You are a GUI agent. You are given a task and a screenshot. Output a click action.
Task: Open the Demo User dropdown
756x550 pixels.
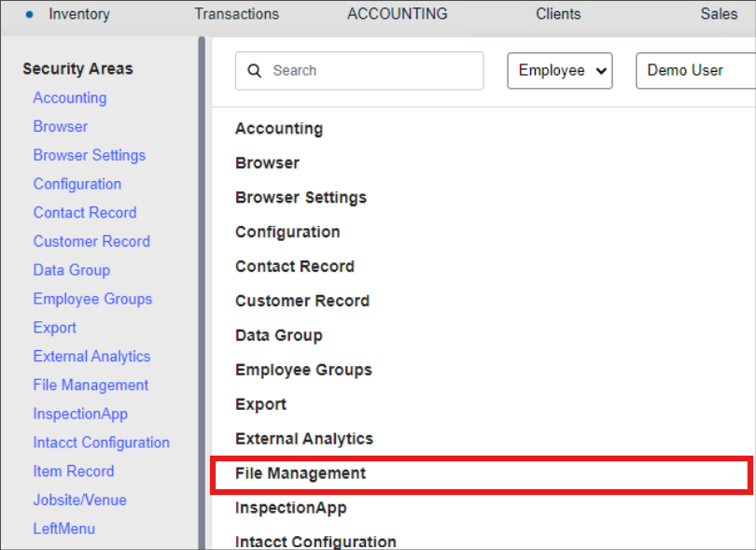point(694,71)
